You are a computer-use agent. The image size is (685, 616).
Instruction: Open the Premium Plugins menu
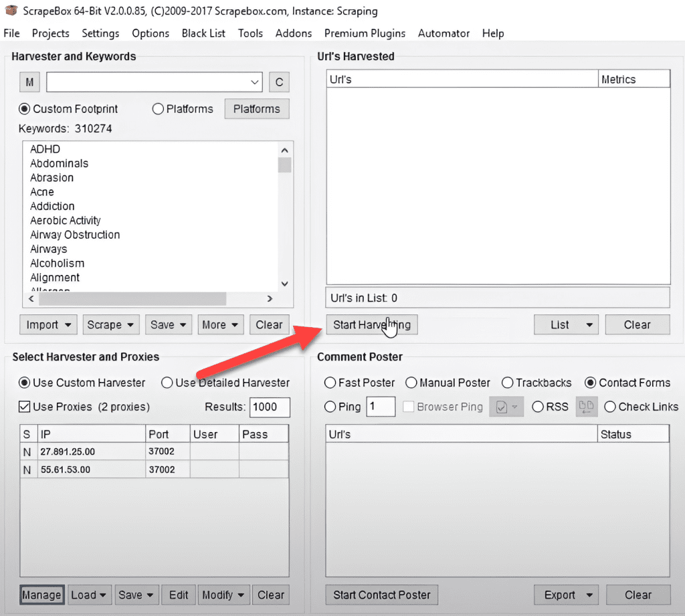coord(365,33)
